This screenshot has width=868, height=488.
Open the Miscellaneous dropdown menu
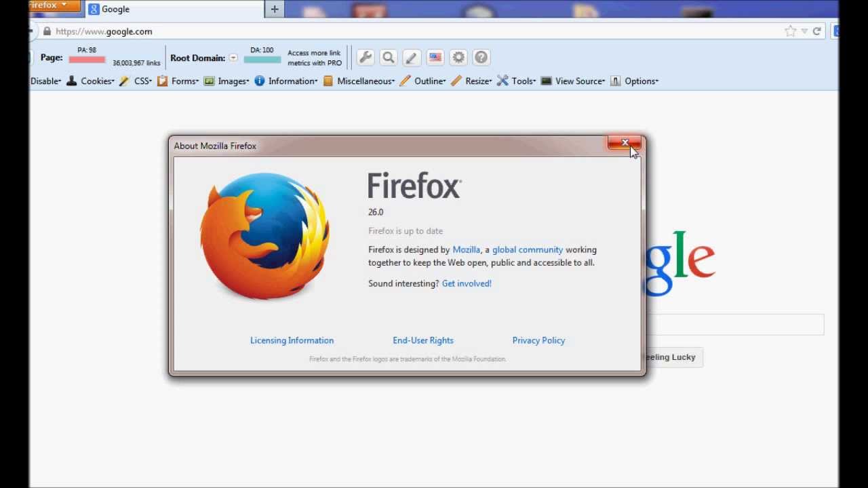366,81
